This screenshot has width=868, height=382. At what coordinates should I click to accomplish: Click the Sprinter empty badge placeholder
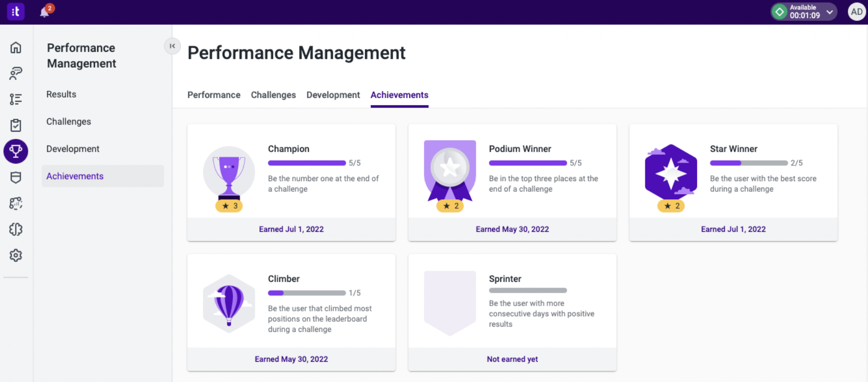[x=450, y=303]
